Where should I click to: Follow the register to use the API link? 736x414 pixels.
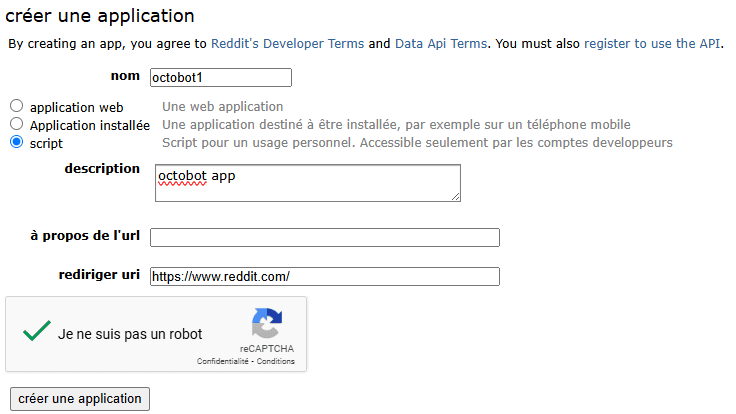[652, 44]
